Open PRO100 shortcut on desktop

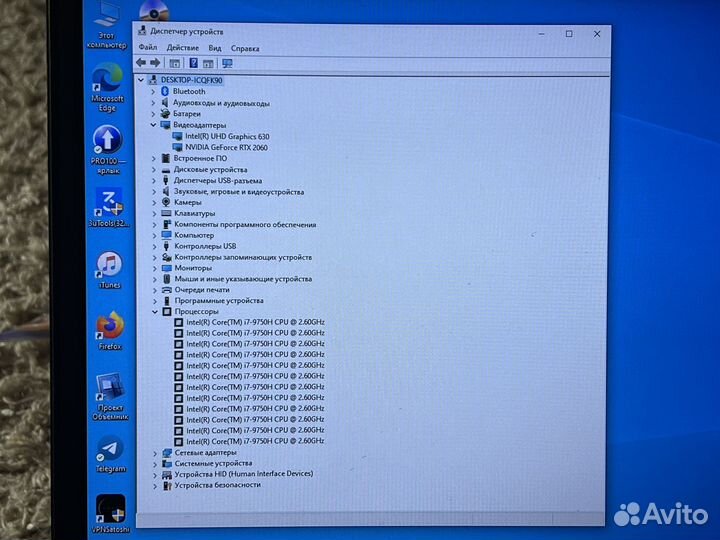(108, 150)
